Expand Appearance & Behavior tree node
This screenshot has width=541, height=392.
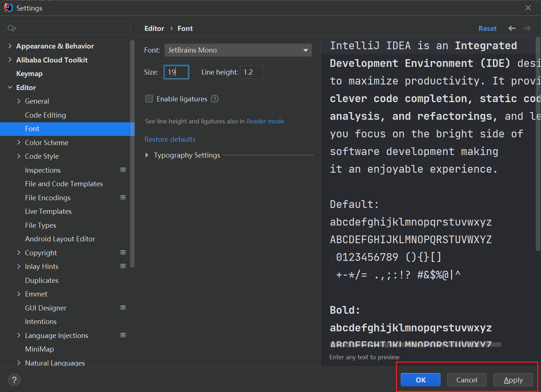[10, 46]
